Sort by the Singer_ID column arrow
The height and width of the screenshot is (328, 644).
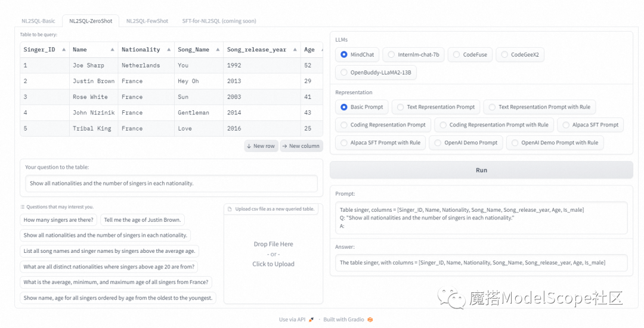(63, 49)
